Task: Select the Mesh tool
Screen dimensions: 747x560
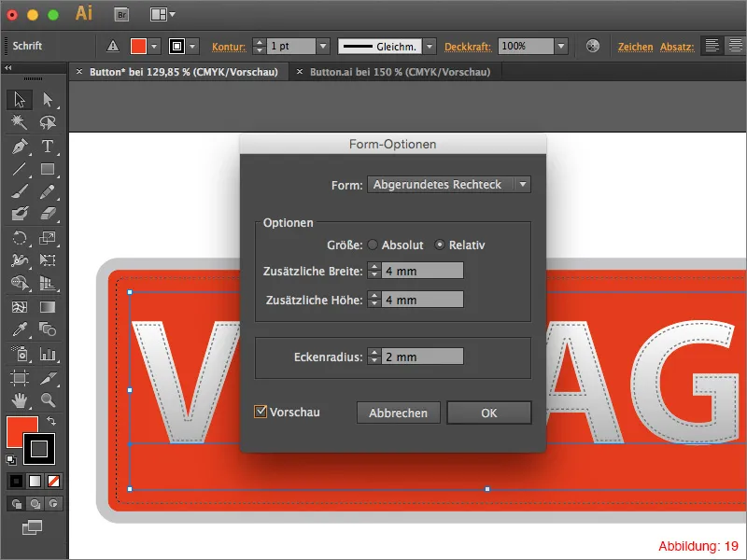Action: [20, 307]
